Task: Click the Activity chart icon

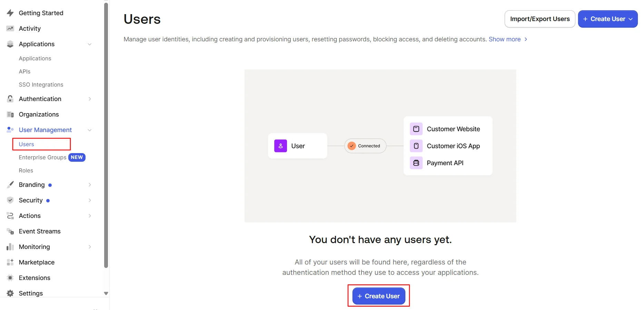Action: 10,29
